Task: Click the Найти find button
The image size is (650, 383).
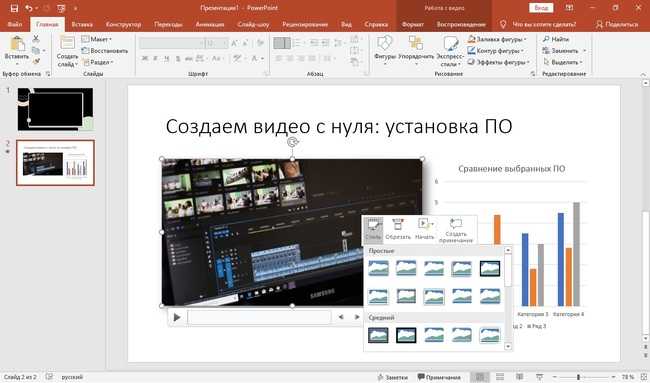Action: click(x=556, y=39)
